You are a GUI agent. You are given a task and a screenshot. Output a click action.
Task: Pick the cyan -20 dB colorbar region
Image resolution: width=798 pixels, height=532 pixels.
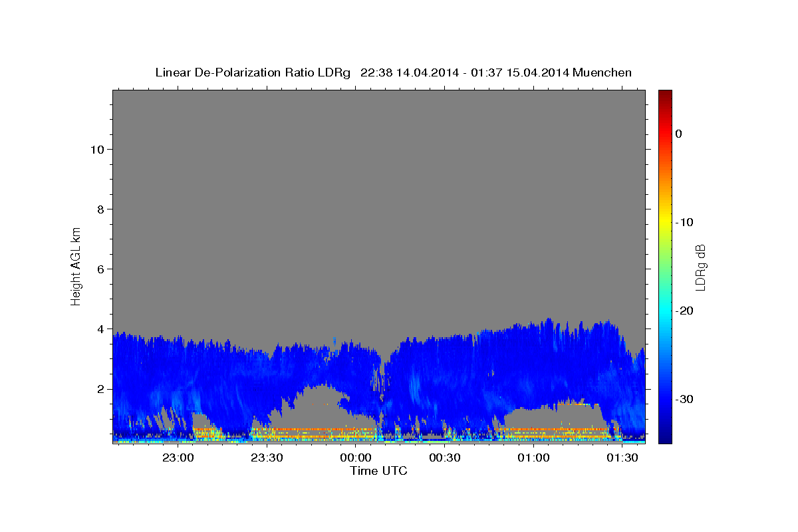point(665,311)
